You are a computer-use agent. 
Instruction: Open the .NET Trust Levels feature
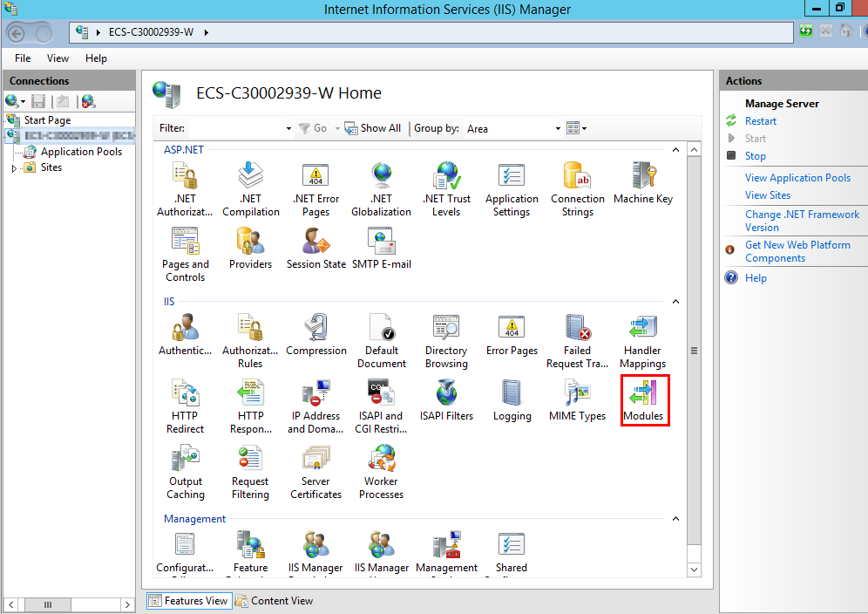point(446,189)
